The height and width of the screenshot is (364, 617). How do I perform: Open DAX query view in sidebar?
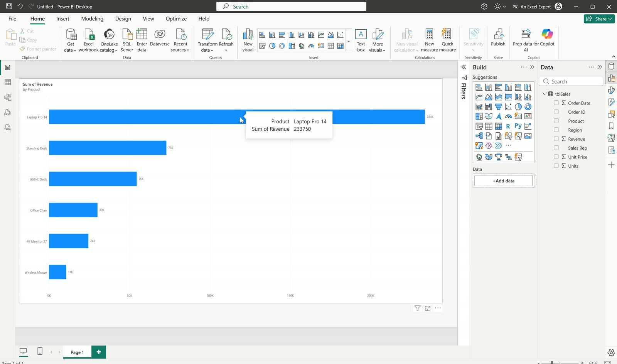(x=8, y=112)
